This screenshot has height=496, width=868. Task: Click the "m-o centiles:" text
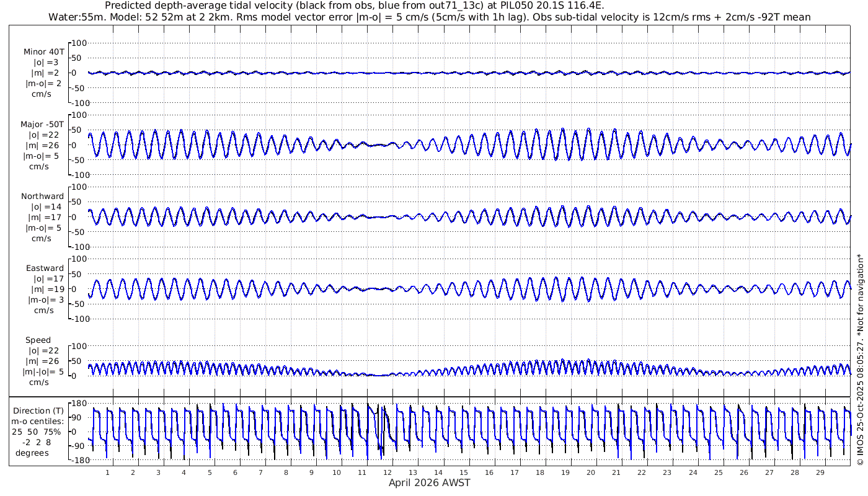pos(38,421)
